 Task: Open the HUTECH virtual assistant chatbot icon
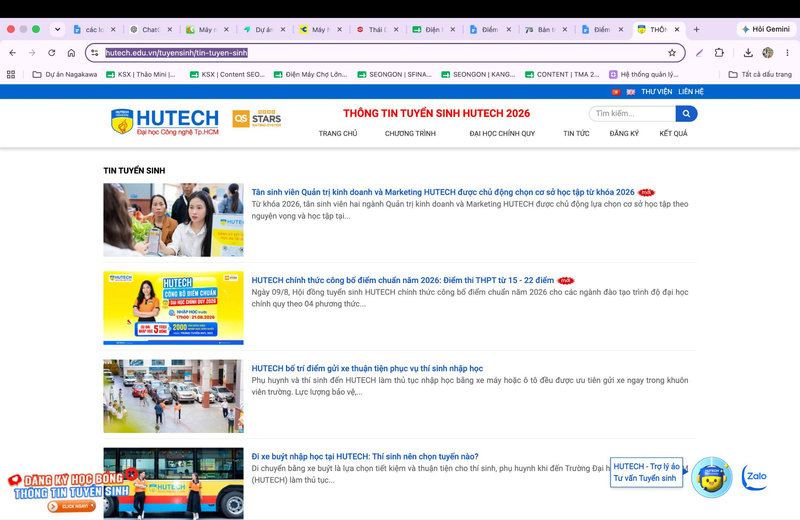point(712,478)
